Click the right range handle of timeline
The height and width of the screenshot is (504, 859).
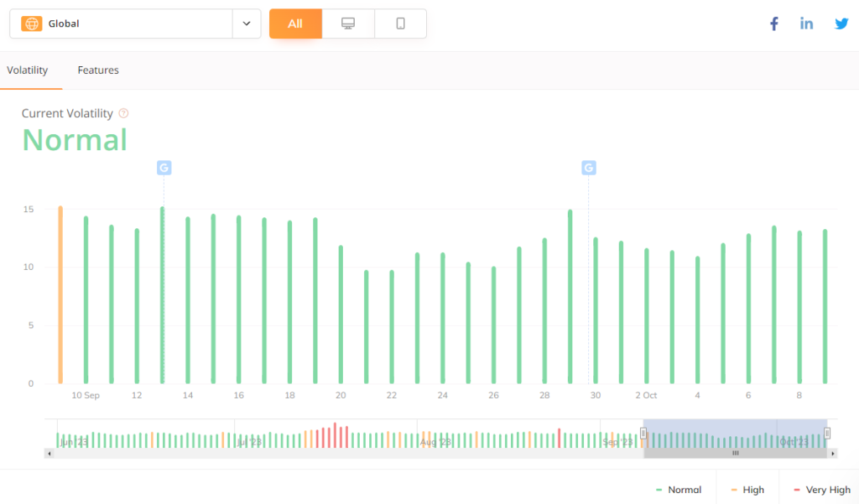click(x=827, y=434)
